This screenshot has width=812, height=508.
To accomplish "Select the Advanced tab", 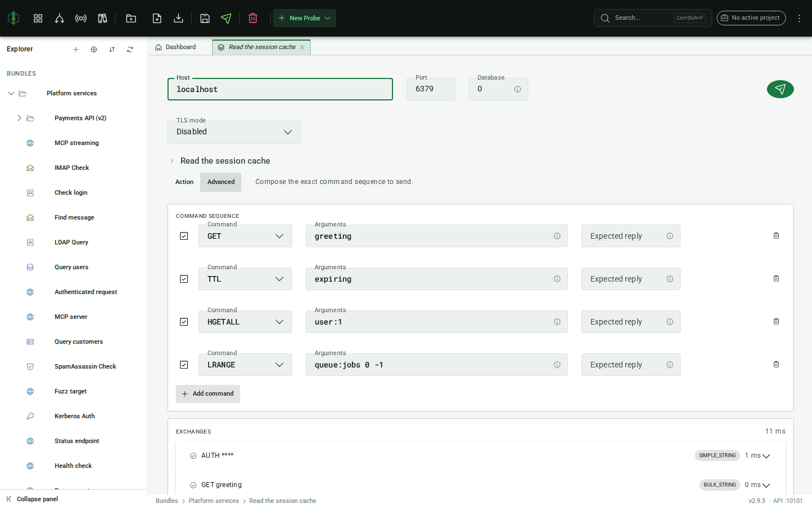I will click(x=221, y=182).
